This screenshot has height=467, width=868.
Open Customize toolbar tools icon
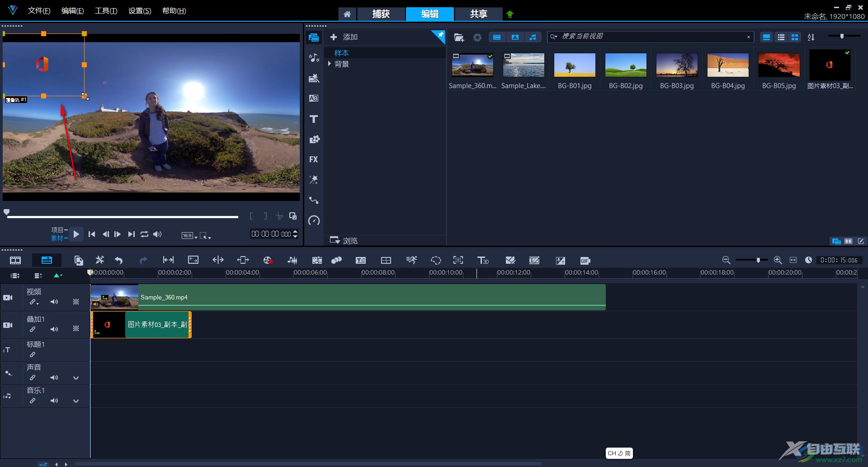pyautogui.click(x=100, y=260)
